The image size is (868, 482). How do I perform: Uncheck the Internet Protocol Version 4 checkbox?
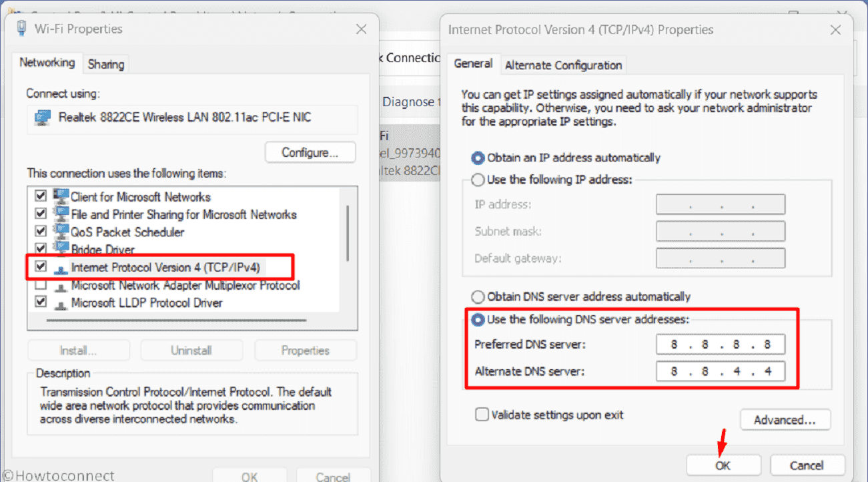41,266
